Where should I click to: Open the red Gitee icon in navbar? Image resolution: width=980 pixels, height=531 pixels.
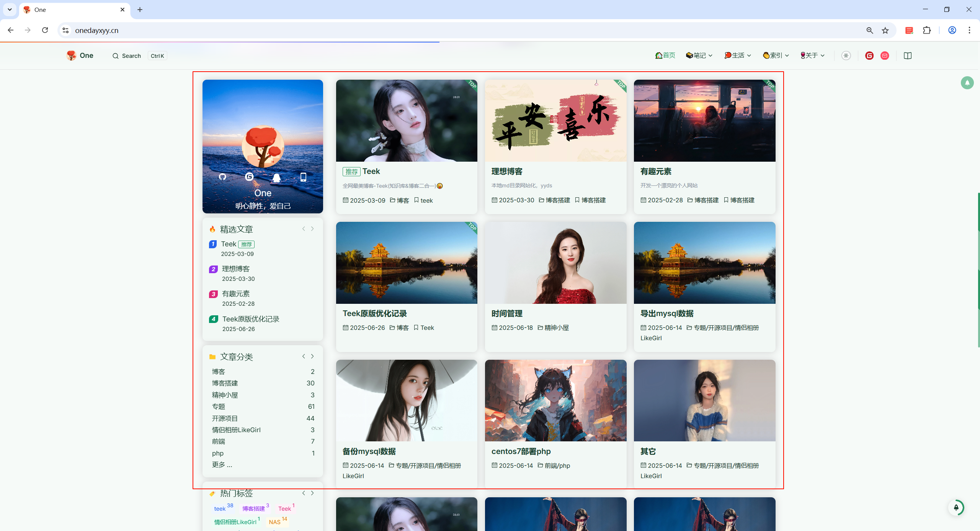tap(869, 56)
